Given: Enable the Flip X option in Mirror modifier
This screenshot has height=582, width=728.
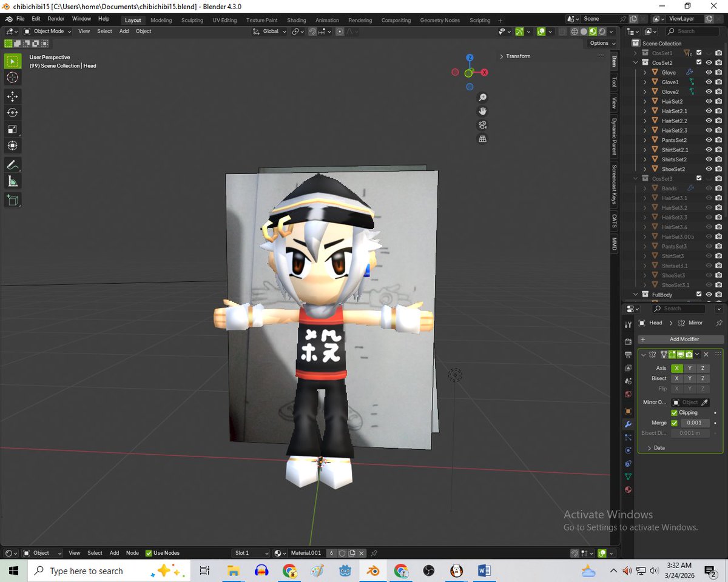Looking at the screenshot, I should click(677, 389).
